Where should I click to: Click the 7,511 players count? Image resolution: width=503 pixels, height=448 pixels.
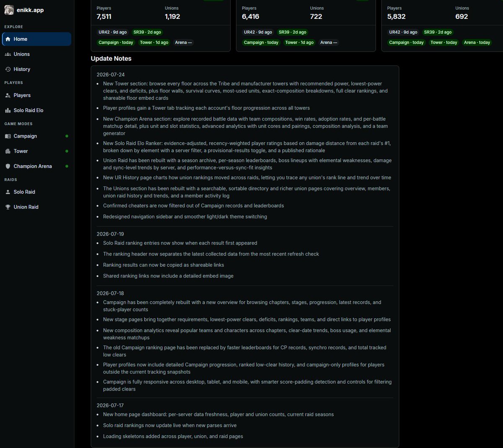pos(104,17)
